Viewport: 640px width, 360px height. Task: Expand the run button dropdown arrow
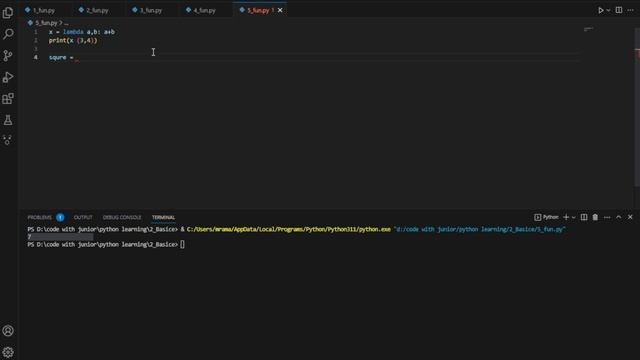tap(608, 10)
